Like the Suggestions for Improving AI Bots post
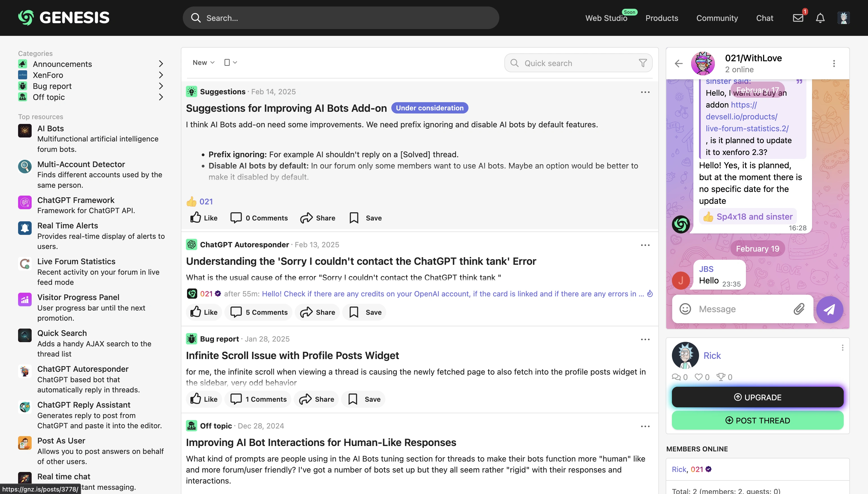 click(204, 218)
